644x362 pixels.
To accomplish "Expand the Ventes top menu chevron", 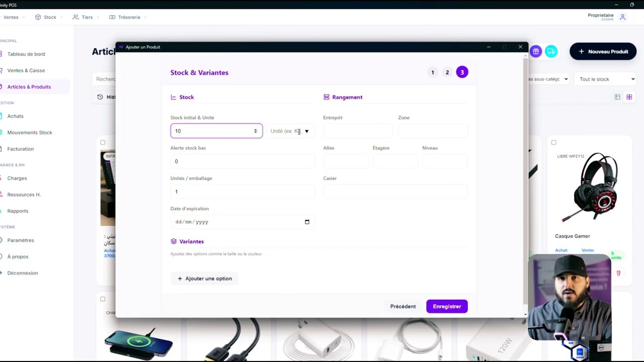I will (23, 17).
